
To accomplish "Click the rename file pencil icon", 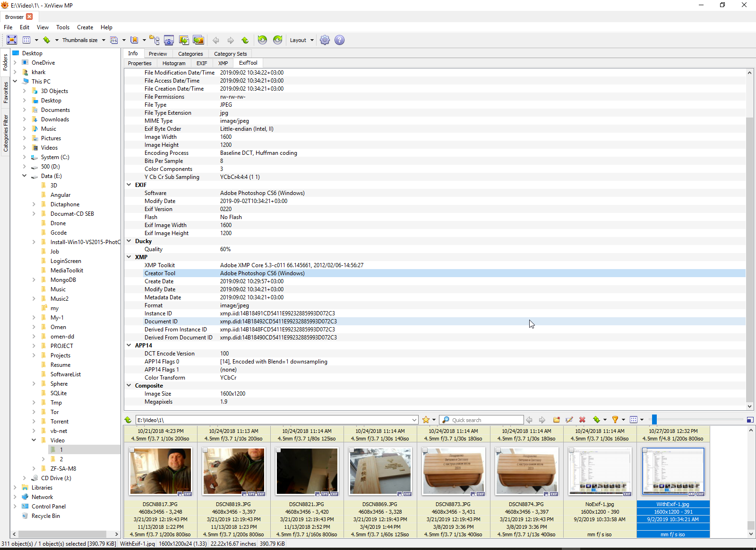I will tap(569, 420).
